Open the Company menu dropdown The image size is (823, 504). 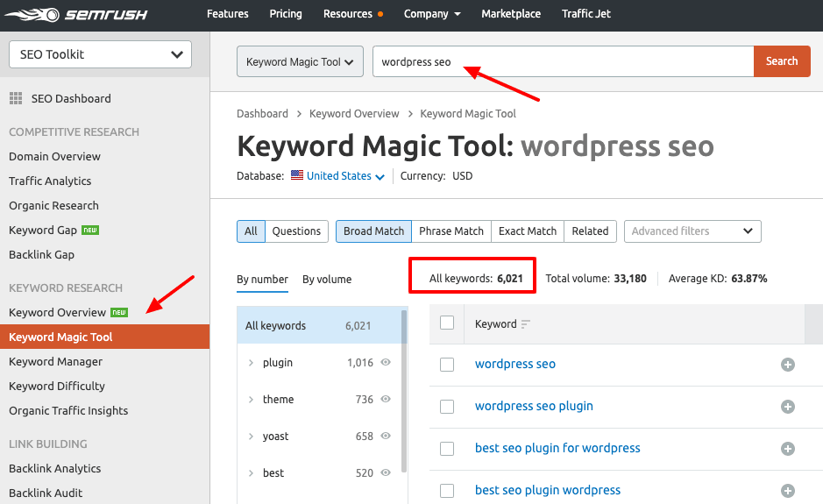coord(432,14)
